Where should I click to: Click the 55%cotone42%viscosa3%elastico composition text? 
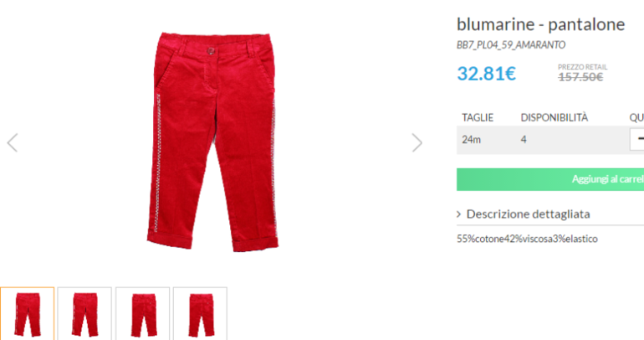527,239
